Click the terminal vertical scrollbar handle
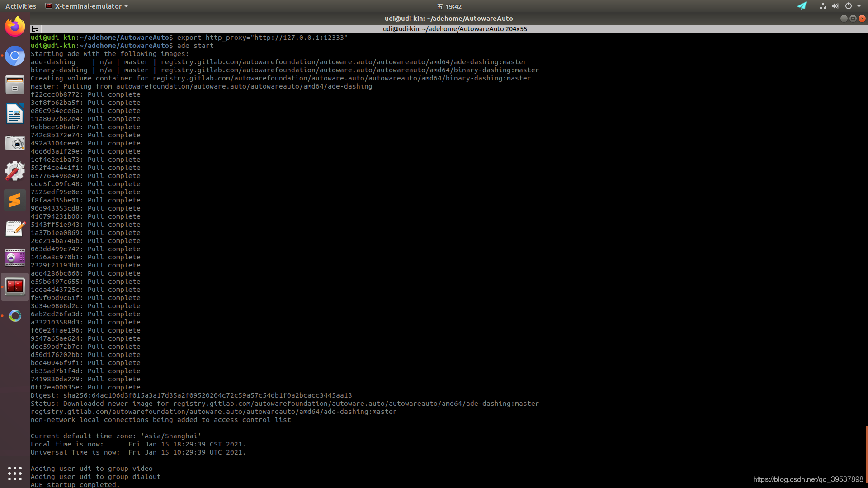868x488 pixels. point(866,454)
